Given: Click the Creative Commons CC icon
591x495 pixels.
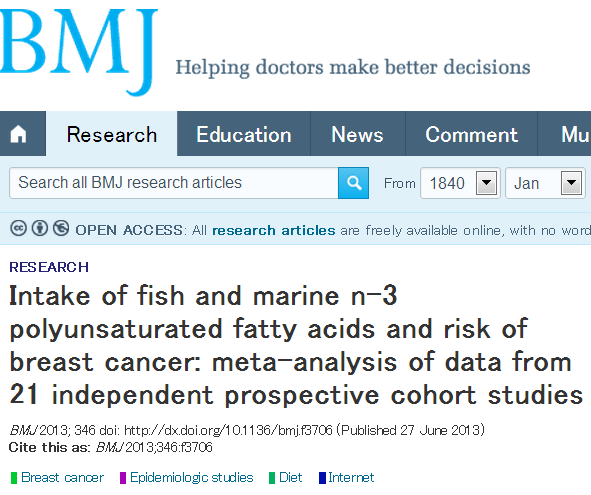Looking at the screenshot, I should 18,228.
